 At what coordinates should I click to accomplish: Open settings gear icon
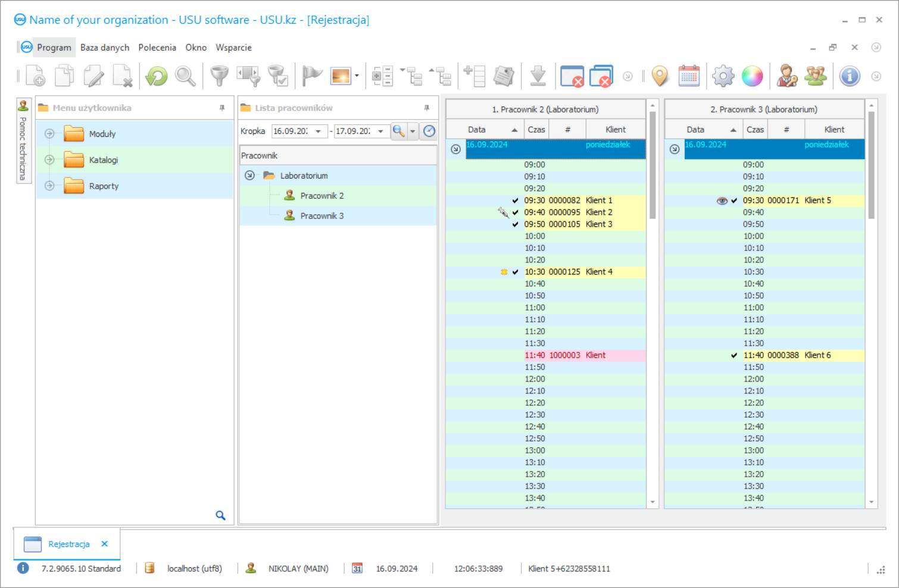point(723,76)
